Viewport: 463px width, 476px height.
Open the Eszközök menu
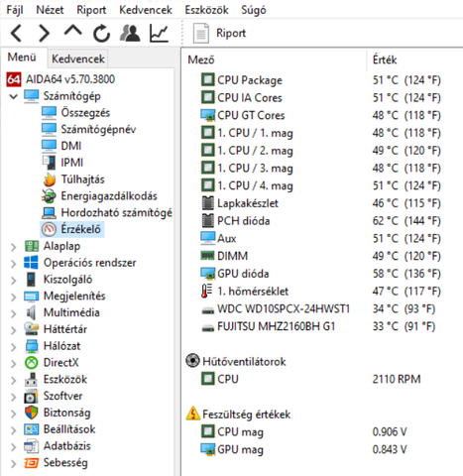click(206, 10)
